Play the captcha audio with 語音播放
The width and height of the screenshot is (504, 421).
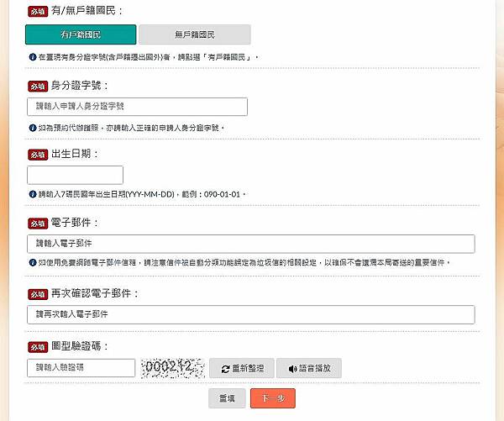pyautogui.click(x=309, y=368)
